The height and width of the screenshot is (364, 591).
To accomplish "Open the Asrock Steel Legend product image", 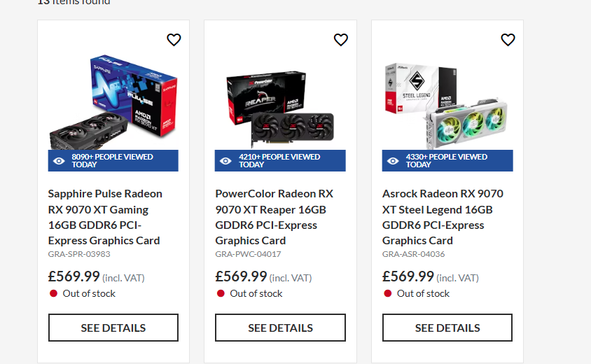I will point(446,106).
